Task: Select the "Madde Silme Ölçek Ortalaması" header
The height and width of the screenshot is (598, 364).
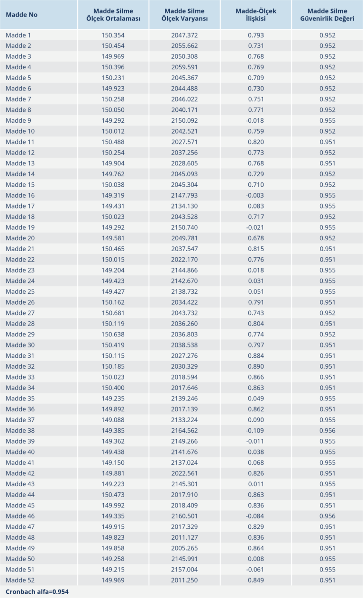Action: pyautogui.click(x=113, y=15)
